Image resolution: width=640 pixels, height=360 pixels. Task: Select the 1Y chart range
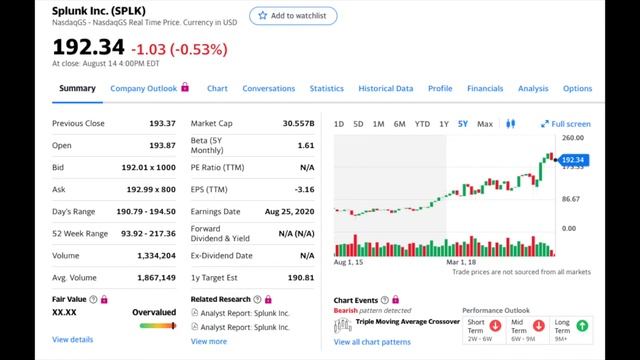click(444, 124)
